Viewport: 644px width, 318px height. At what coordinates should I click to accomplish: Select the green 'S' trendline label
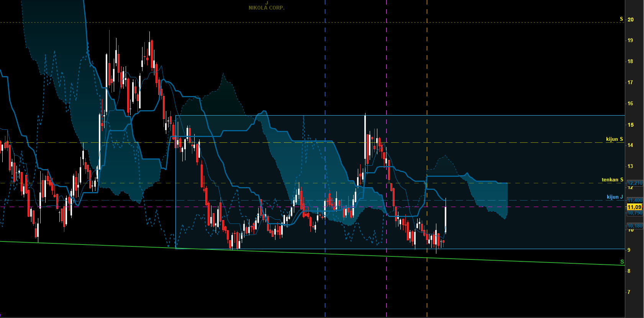[622, 262]
